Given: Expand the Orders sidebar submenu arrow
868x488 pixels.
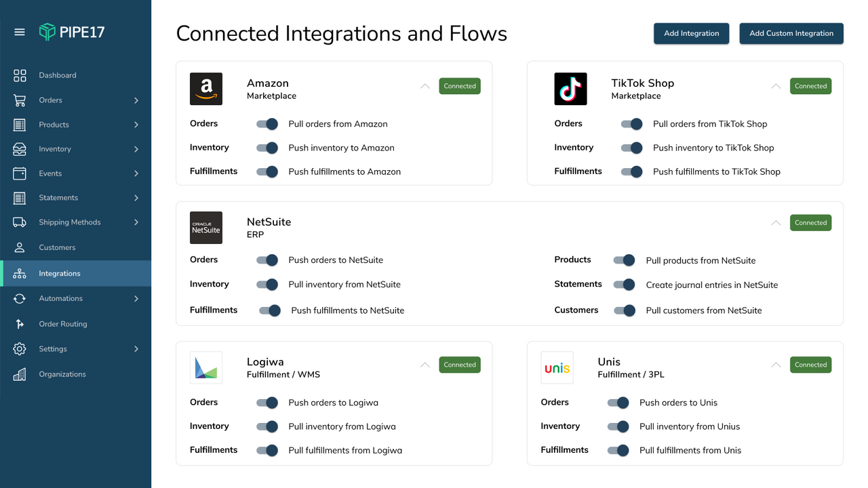Looking at the screenshot, I should click(x=136, y=100).
